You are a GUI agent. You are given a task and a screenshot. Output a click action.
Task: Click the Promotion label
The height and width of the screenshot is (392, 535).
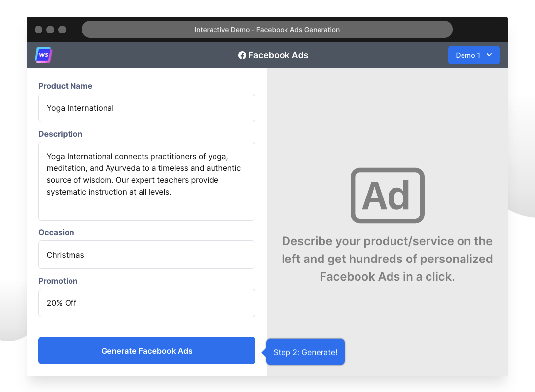58,281
